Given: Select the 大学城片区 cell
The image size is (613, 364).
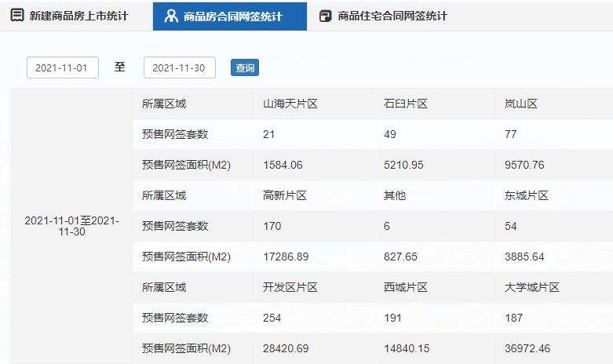Looking at the screenshot, I should pos(554,287).
